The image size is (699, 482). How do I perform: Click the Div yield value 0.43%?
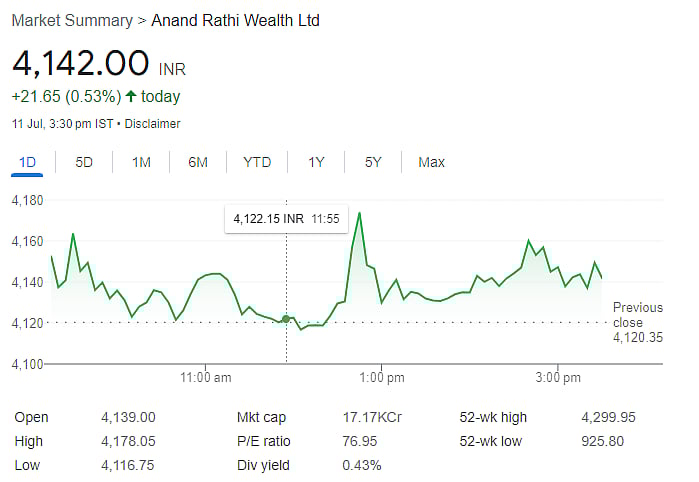pos(362,466)
